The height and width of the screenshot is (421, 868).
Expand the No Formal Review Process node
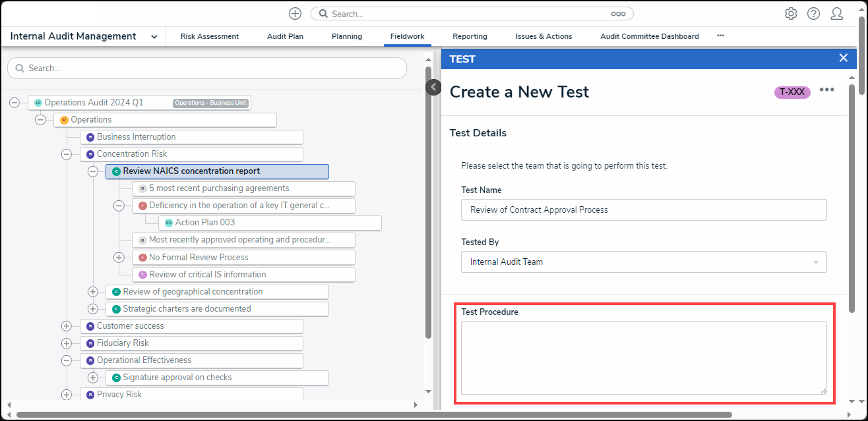119,258
